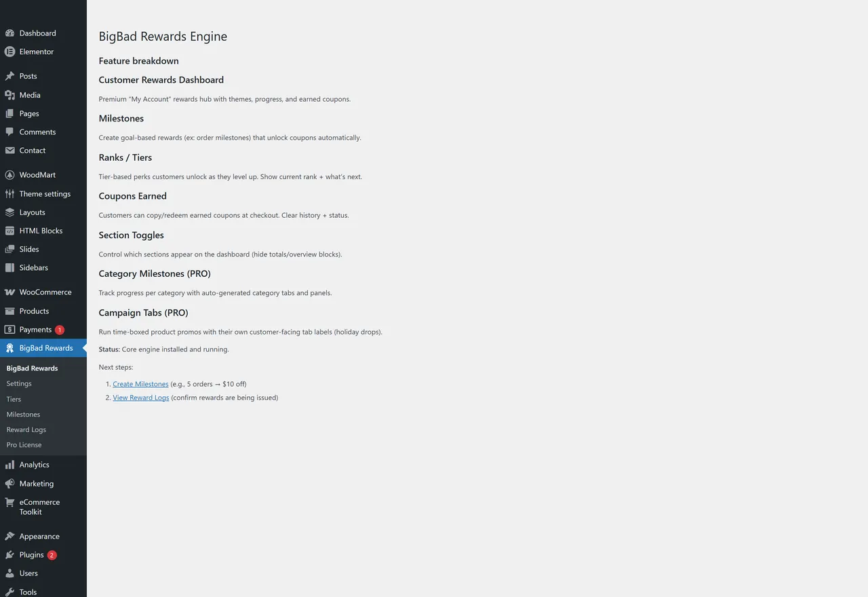Viewport: 868px width, 597px height.
Task: Click the Comments speech bubble icon
Action: pos(9,132)
